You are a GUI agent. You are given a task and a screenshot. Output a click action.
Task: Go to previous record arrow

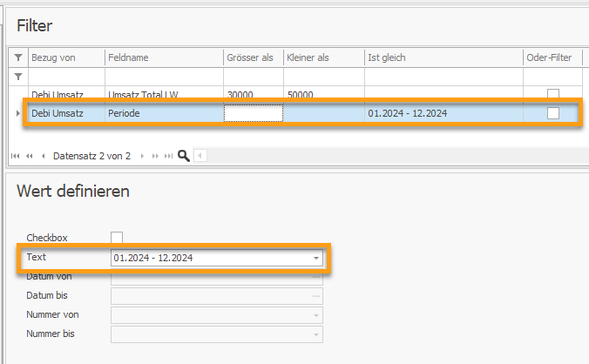44,156
